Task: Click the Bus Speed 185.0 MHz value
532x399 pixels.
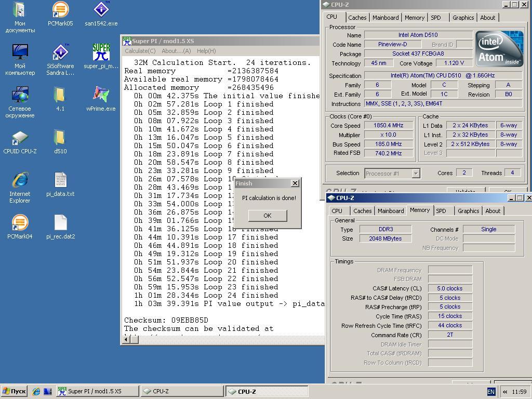Action: click(389, 144)
